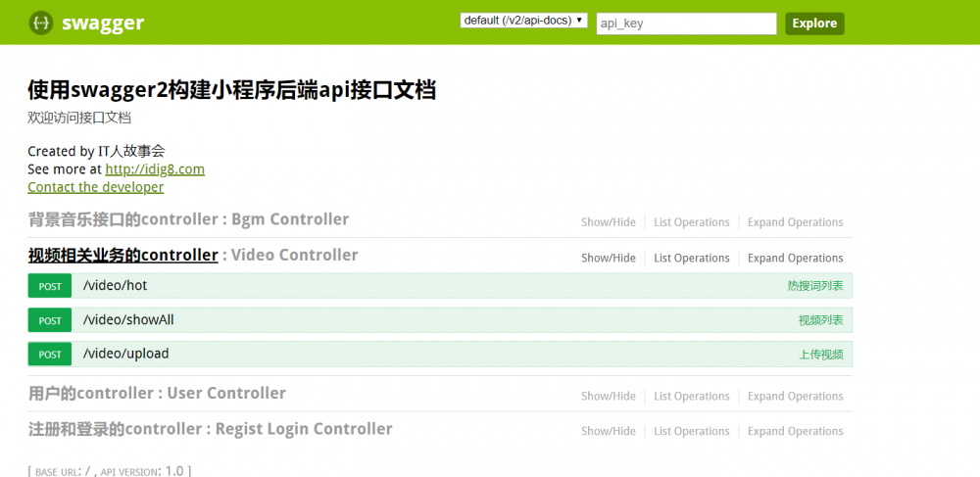Click Show/Hide for Regist Login Controller

tap(609, 431)
